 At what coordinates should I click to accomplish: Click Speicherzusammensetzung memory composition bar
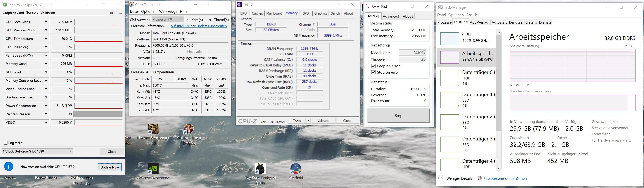(x=572, y=103)
